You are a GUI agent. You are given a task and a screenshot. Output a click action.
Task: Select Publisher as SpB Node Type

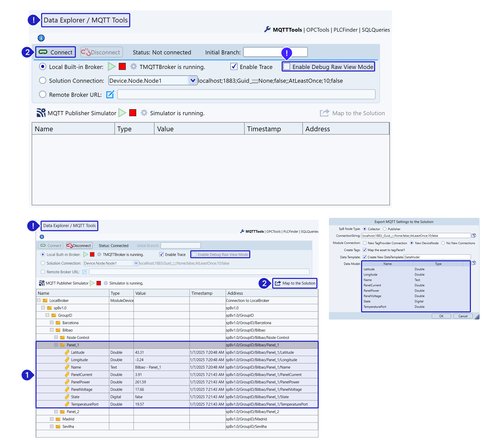click(x=385, y=229)
